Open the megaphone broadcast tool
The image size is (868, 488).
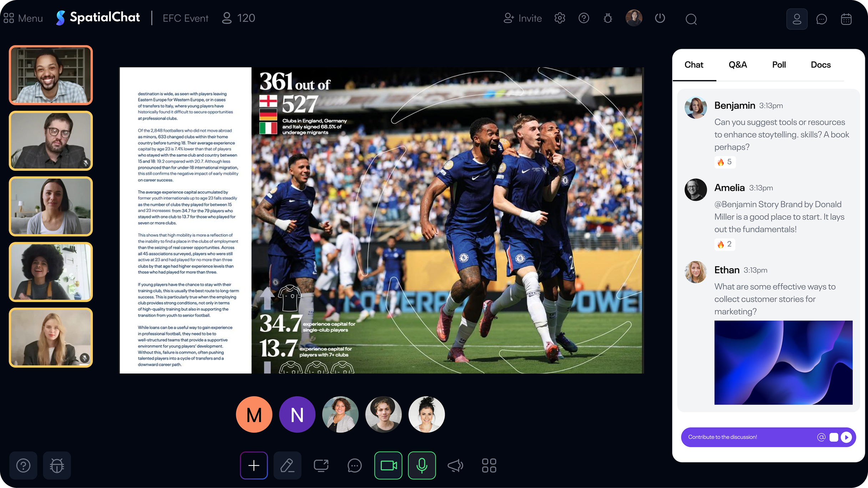tap(455, 465)
